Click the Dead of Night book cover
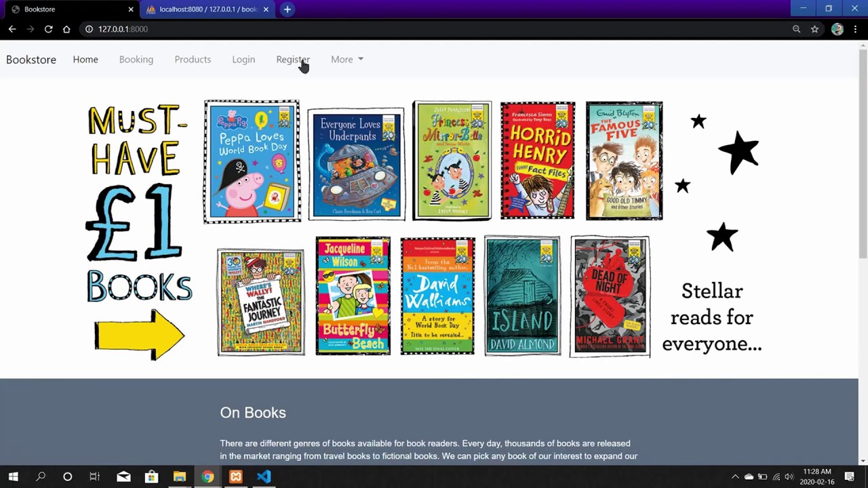Viewport: 868px width, 488px height. click(610, 296)
